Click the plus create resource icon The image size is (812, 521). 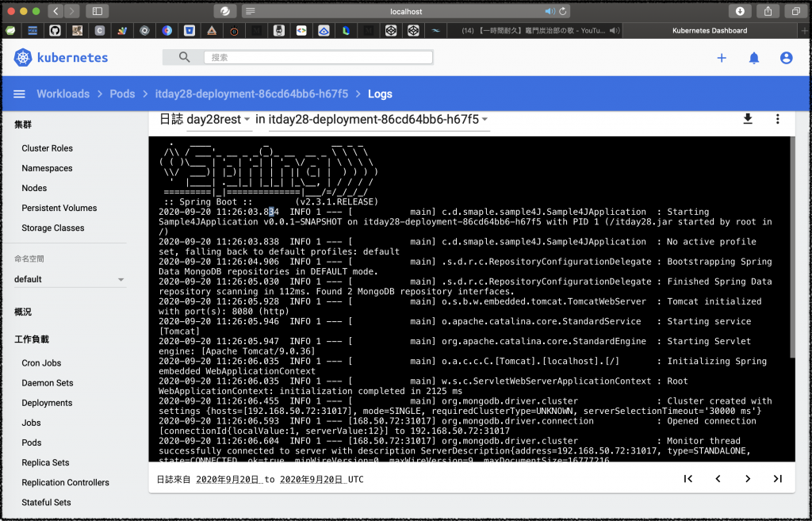pos(722,58)
